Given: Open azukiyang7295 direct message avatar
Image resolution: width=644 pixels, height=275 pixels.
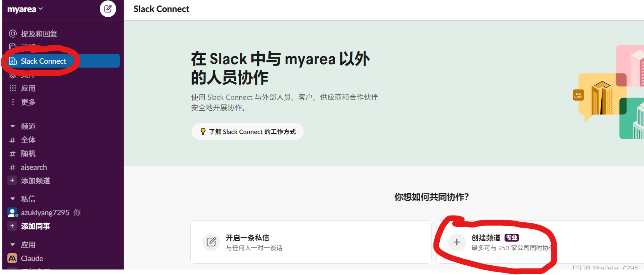Looking at the screenshot, I should 12,212.
